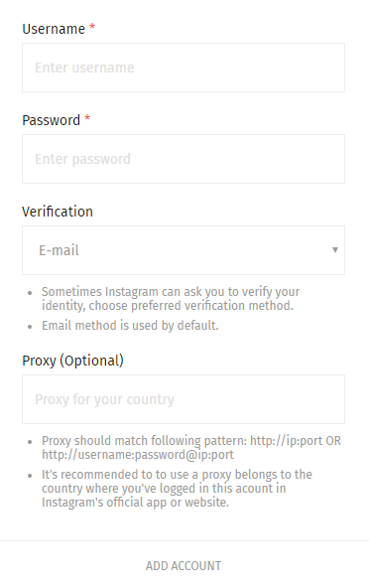Click the red asterisk beside Password
This screenshot has width=369, height=588.
[87, 118]
